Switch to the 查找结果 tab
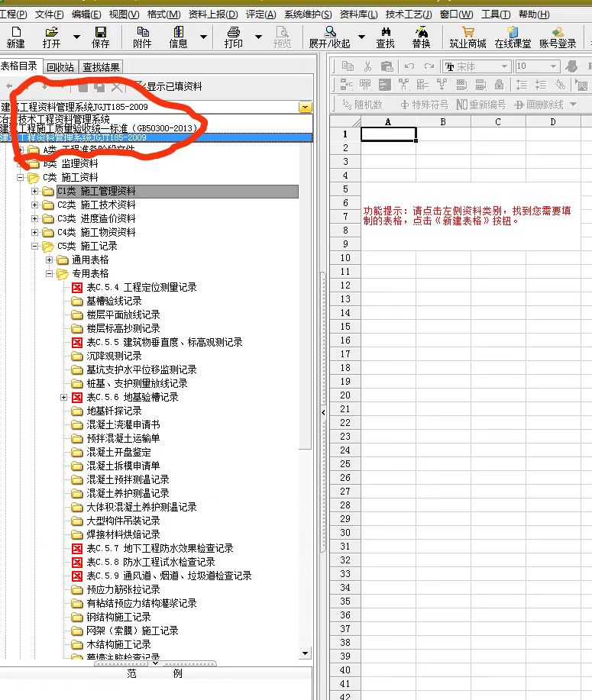The image size is (592, 700). point(101,67)
